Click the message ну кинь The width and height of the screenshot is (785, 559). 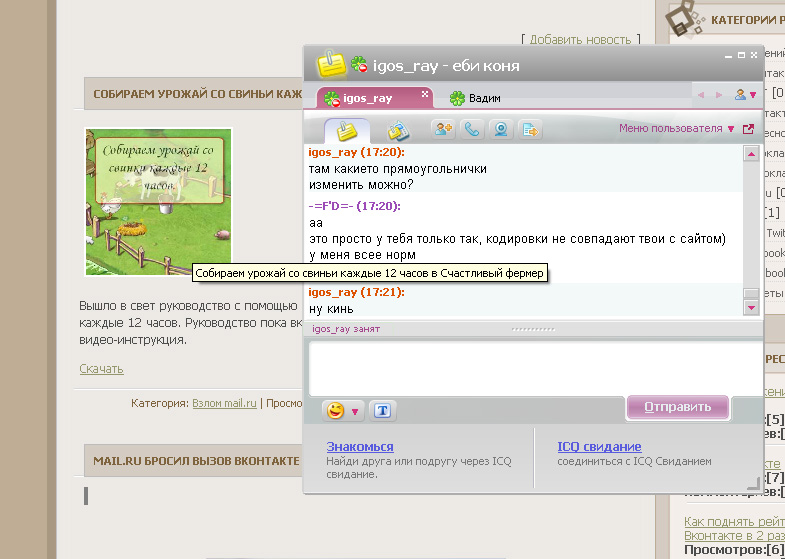pos(331,309)
